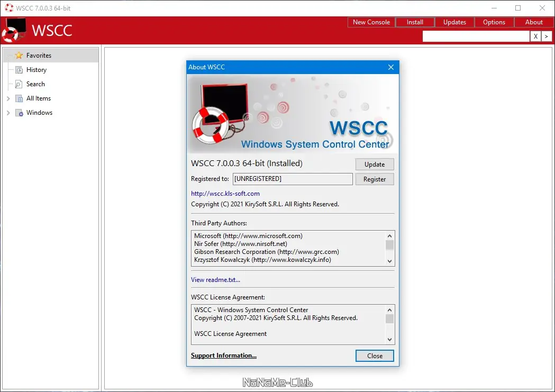Click the Install button
Image resolution: width=555 pixels, height=392 pixels.
pos(415,22)
